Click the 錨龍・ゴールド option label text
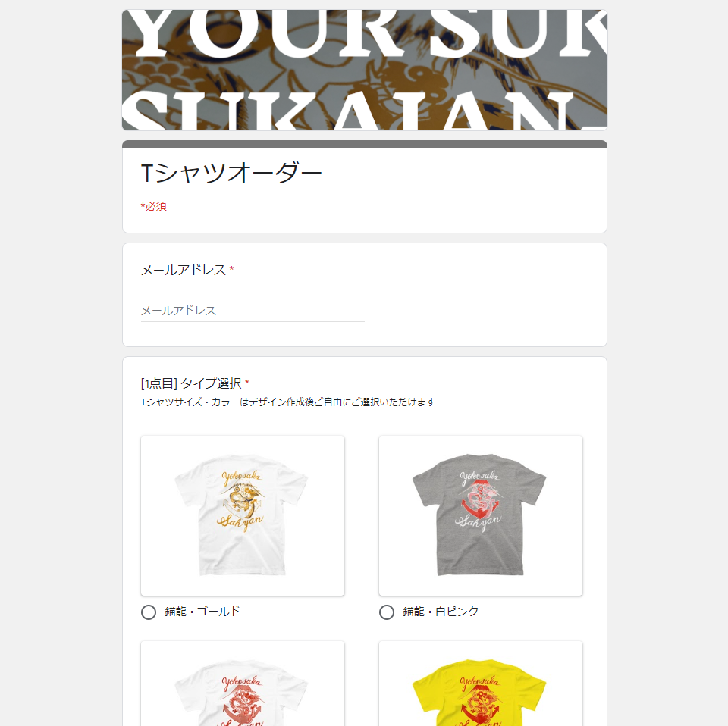This screenshot has width=728, height=726. [202, 612]
